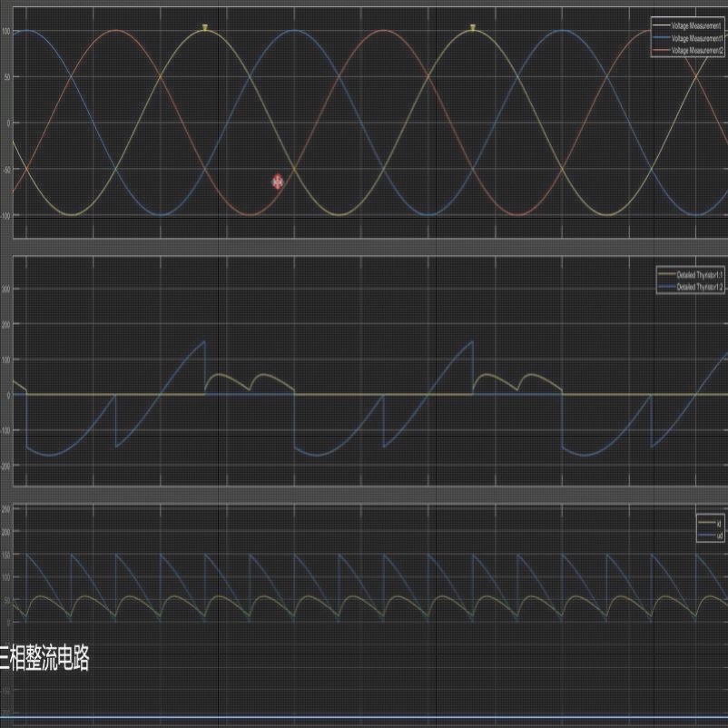Screen dimensions: 728x728
Task: Select the first yellow peak marker
Action: tap(205, 28)
